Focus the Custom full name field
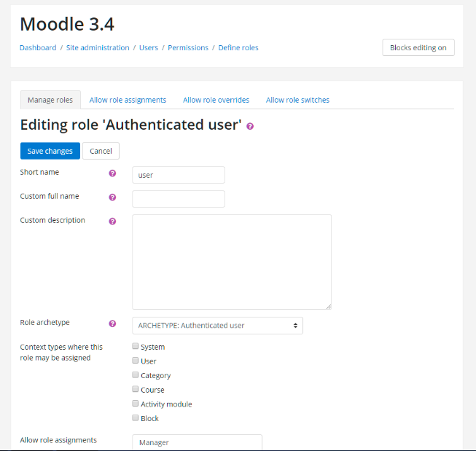476x451 pixels. point(179,199)
